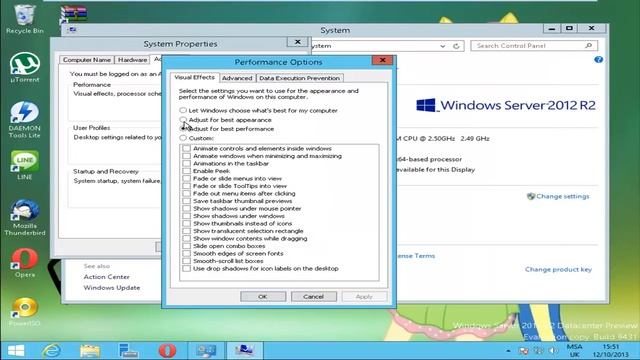
Task: Open Windows Update link in System window
Action: tap(112, 288)
